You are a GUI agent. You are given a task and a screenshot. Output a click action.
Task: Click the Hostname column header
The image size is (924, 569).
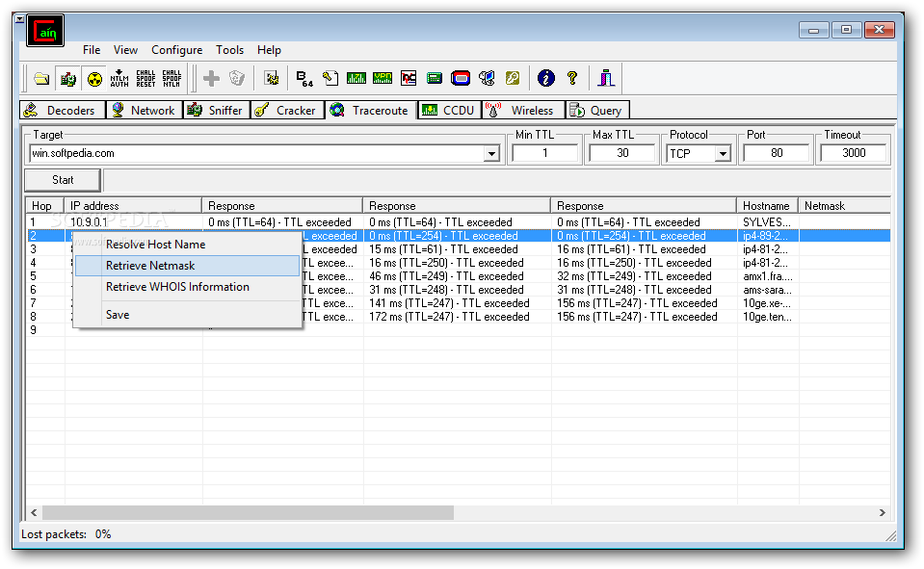coord(767,206)
